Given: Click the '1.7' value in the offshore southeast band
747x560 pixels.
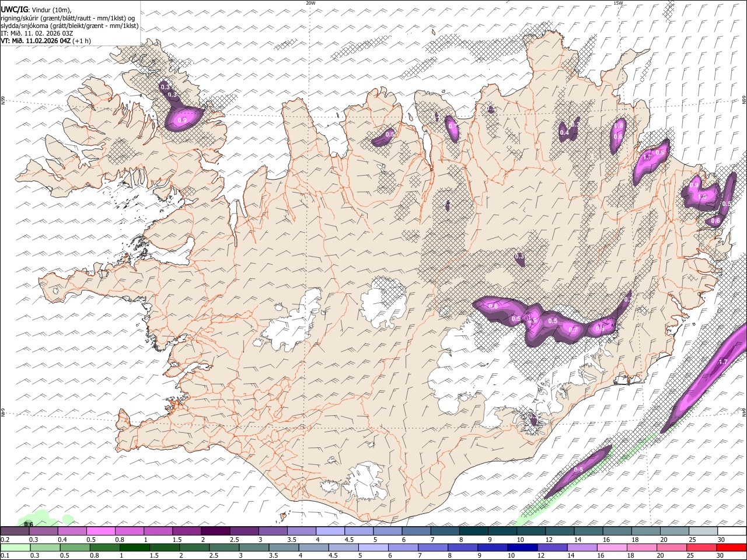Looking at the screenshot, I should [722, 362].
